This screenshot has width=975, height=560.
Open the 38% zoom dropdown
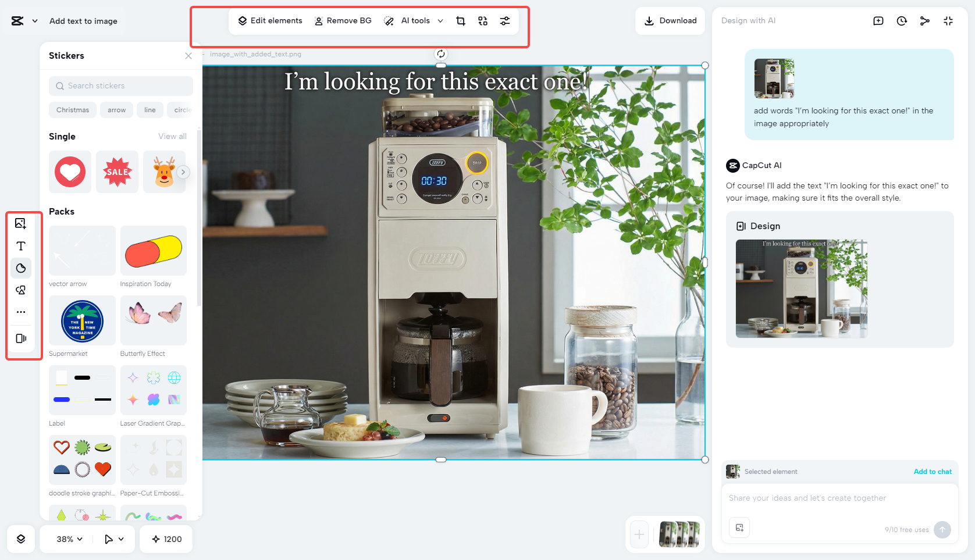[70, 539]
